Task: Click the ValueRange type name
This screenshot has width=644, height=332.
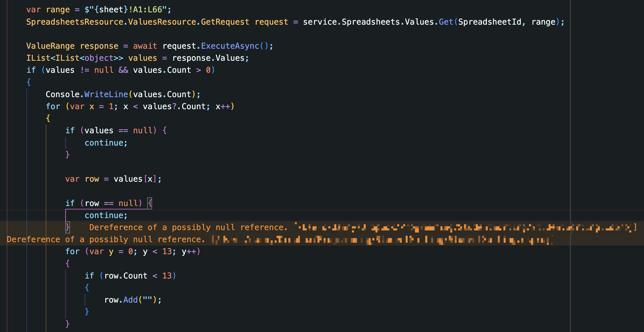Action: 50,46
